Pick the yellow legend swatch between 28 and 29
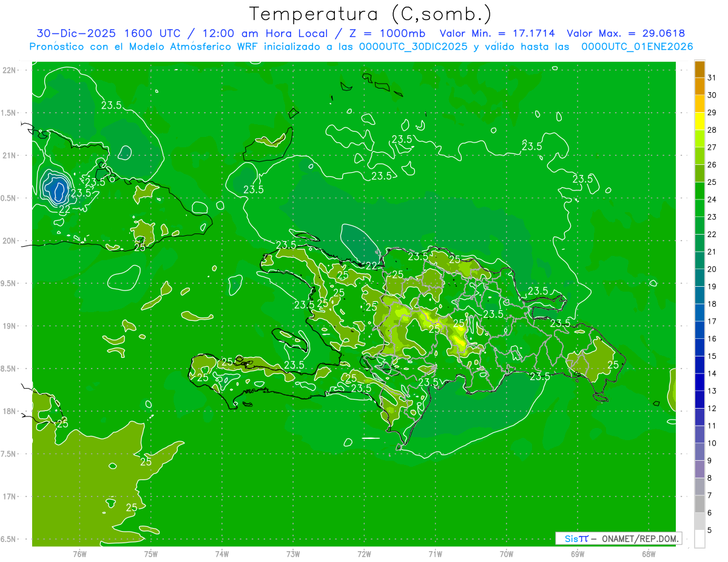Viewport: 728px width, 562px height. click(699, 121)
